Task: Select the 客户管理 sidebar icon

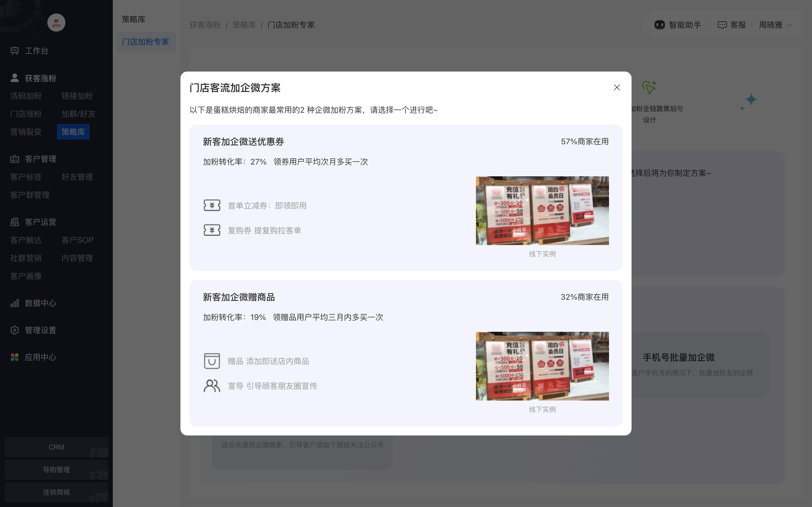Action: (14, 159)
